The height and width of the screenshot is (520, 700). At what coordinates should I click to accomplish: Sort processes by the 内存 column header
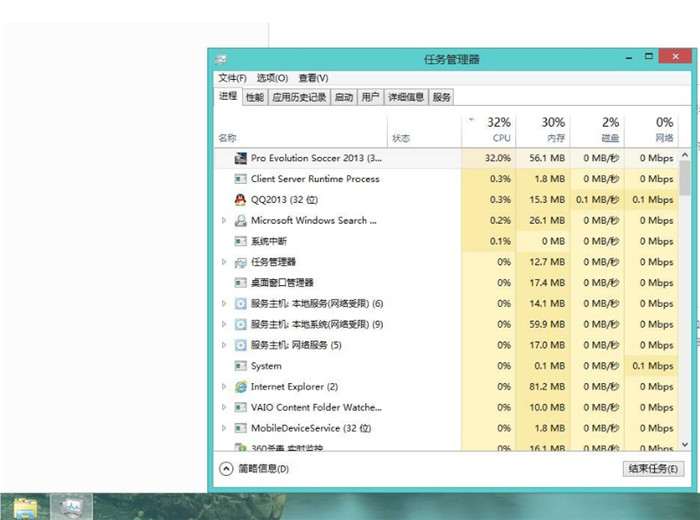coord(553,129)
